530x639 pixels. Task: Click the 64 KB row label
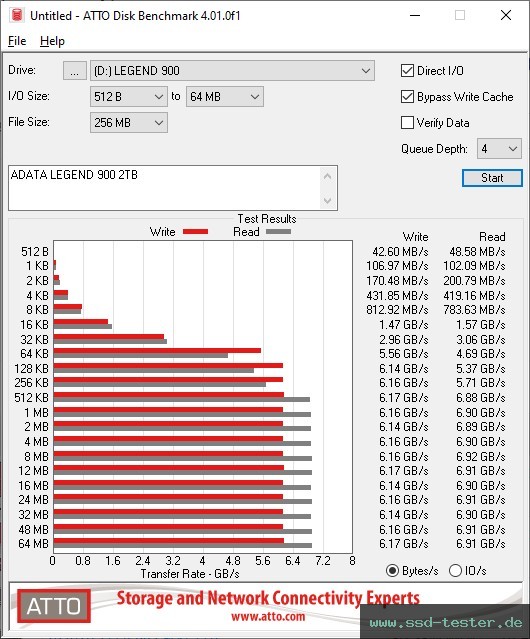click(34, 354)
